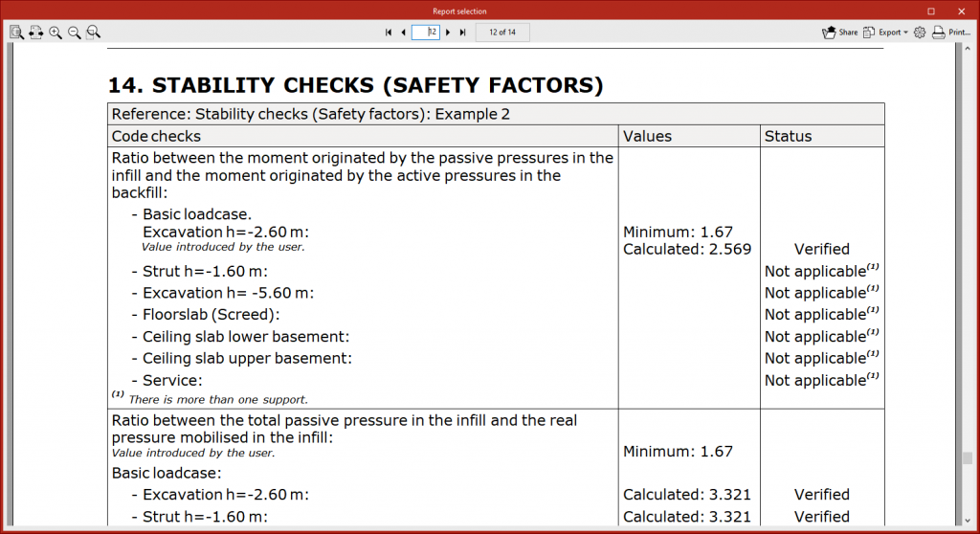
Task: Share the report
Action: tap(839, 33)
